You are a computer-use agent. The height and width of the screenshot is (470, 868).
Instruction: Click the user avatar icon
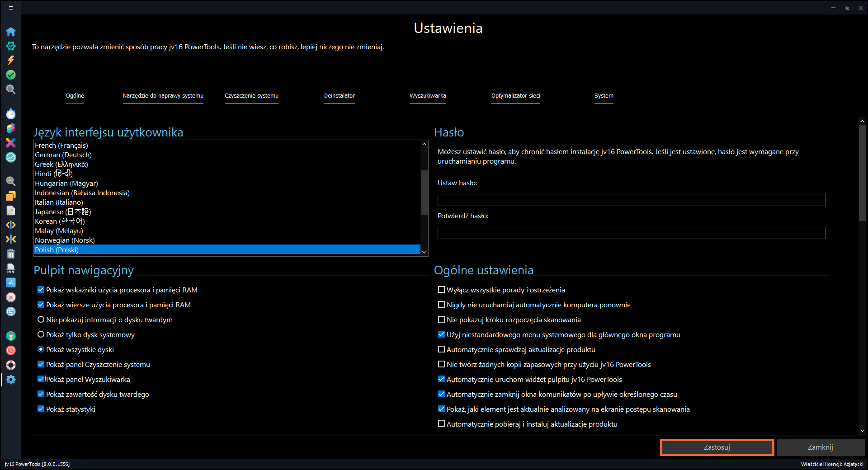point(11,336)
